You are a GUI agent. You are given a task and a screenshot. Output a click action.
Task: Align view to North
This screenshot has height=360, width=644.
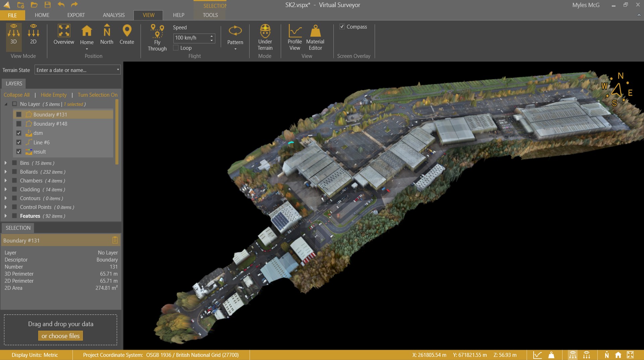(x=107, y=35)
